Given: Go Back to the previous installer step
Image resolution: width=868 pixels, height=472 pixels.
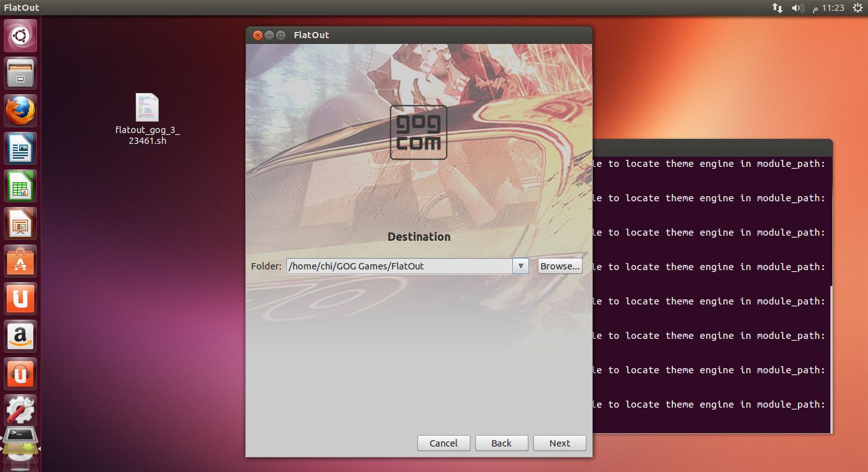Looking at the screenshot, I should [x=502, y=443].
